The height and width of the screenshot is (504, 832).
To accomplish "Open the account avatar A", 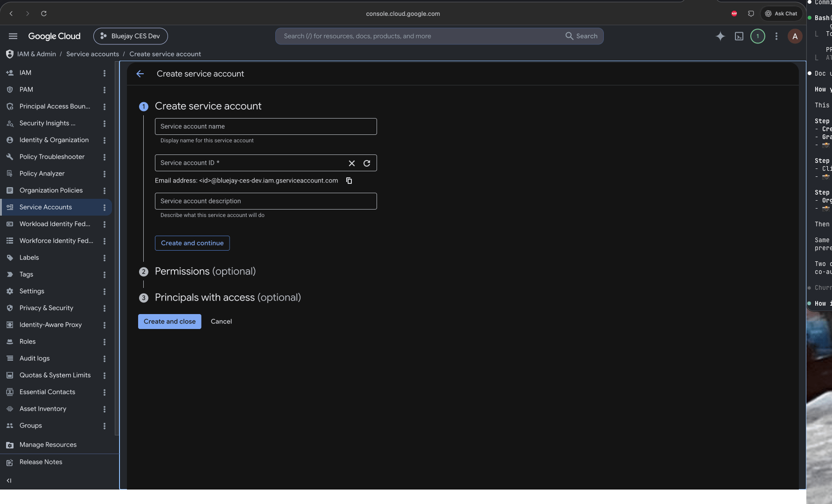I will tap(795, 36).
